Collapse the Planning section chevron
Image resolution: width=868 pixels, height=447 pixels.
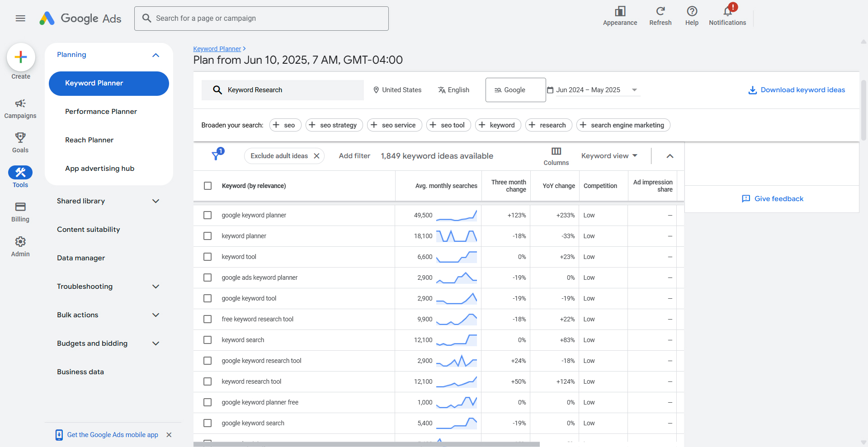[156, 55]
